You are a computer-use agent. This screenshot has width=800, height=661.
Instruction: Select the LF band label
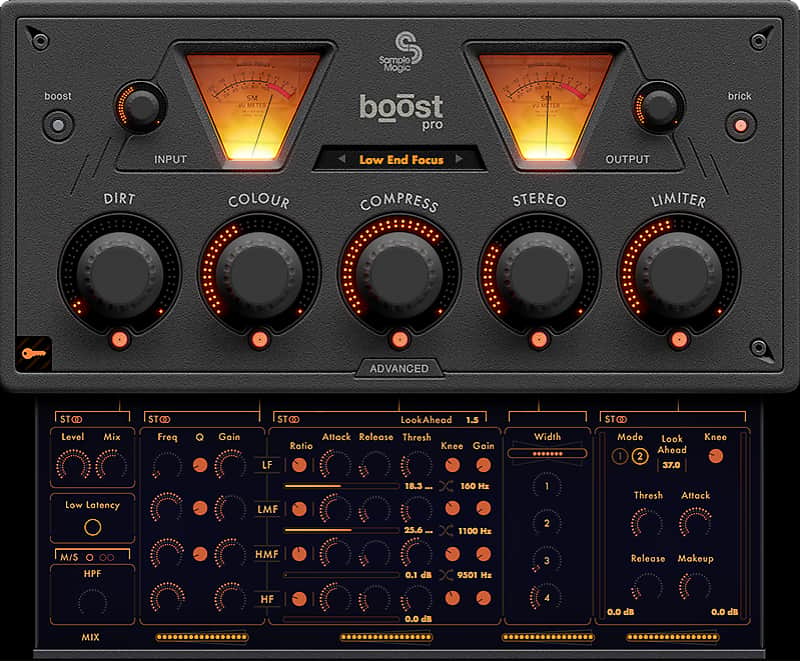tap(267, 465)
